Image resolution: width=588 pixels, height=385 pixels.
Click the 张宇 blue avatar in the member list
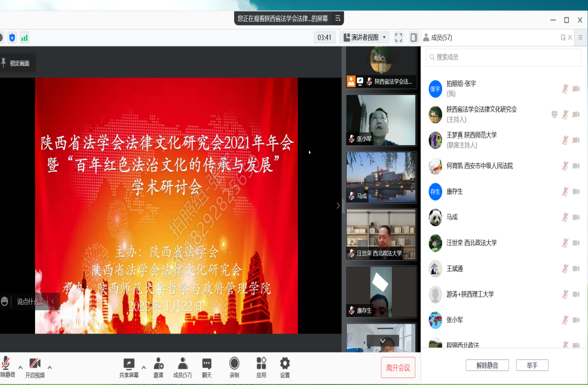tap(435, 89)
